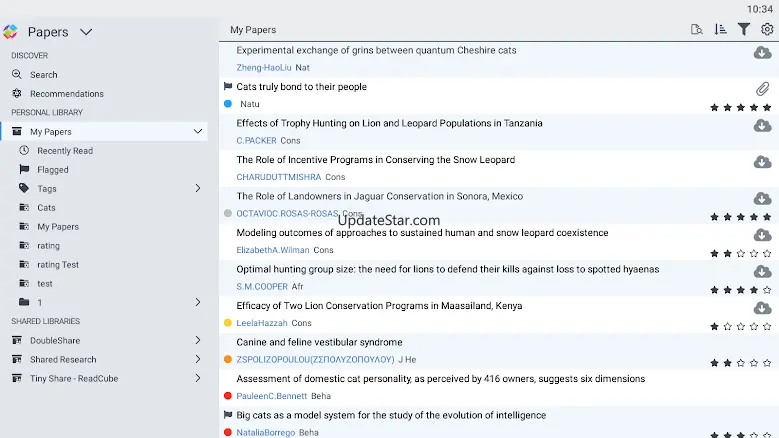
Task: Open paper 'Canine and feline vestibular syndrome'
Action: point(319,342)
